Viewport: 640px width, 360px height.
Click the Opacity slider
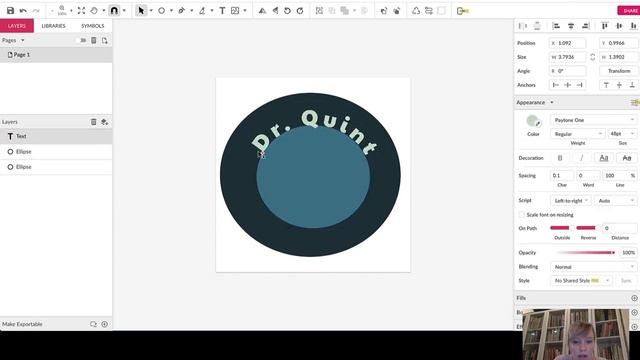coord(586,253)
